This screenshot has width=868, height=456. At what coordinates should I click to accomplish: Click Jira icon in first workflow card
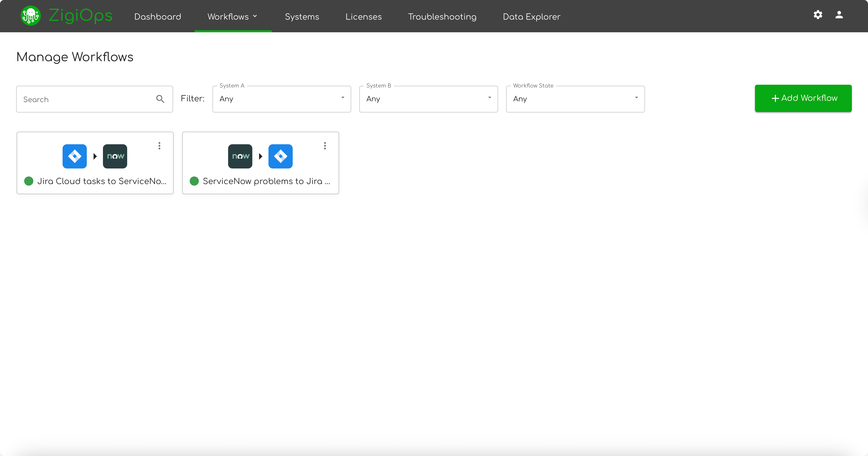pos(74,156)
